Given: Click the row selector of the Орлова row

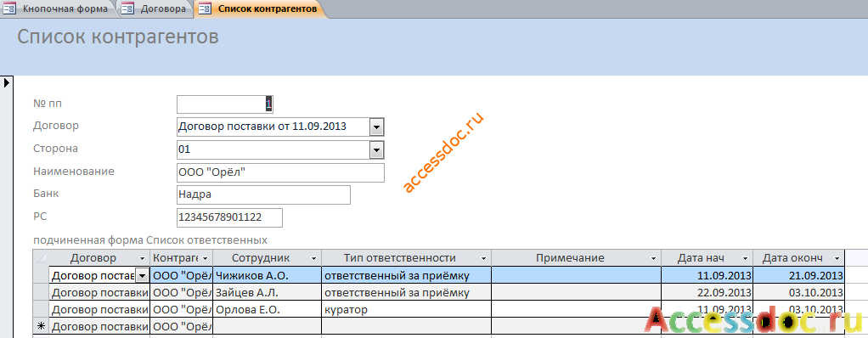Looking at the screenshot, I should 41,309.
